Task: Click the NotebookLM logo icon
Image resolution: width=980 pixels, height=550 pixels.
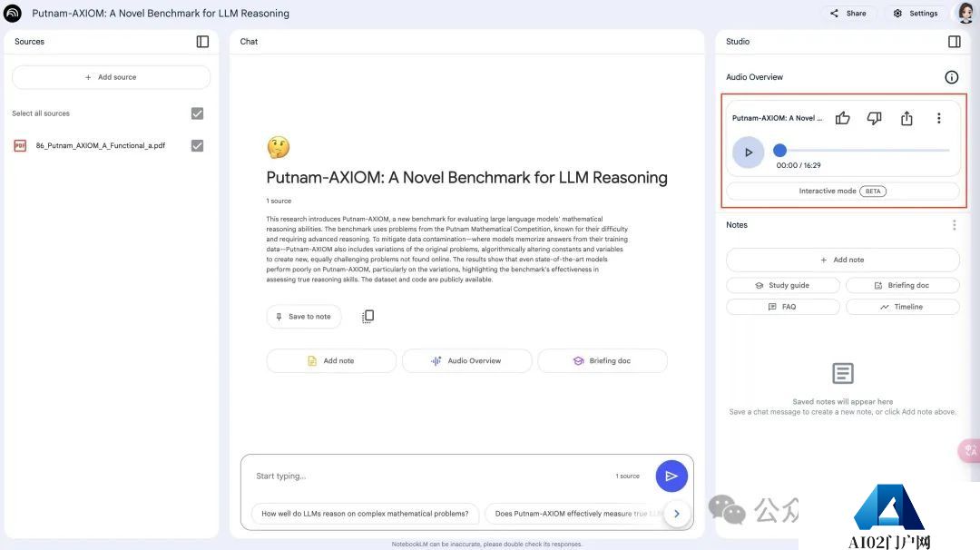Action: pyautogui.click(x=13, y=13)
